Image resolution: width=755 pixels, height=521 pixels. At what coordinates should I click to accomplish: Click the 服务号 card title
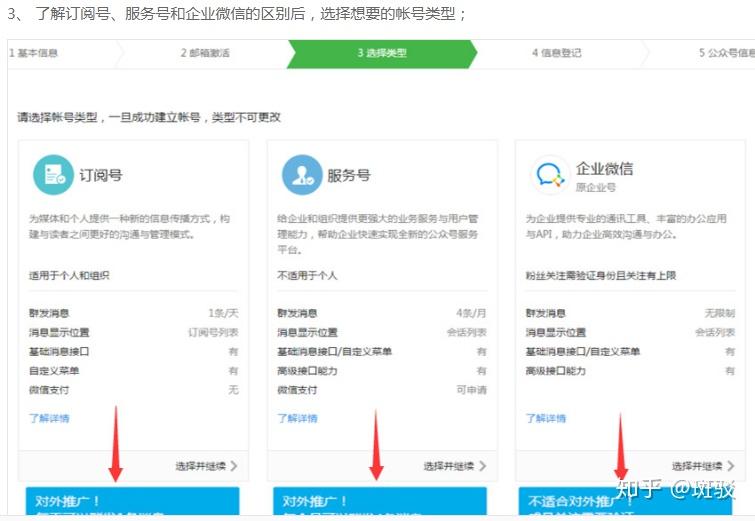[x=349, y=175]
